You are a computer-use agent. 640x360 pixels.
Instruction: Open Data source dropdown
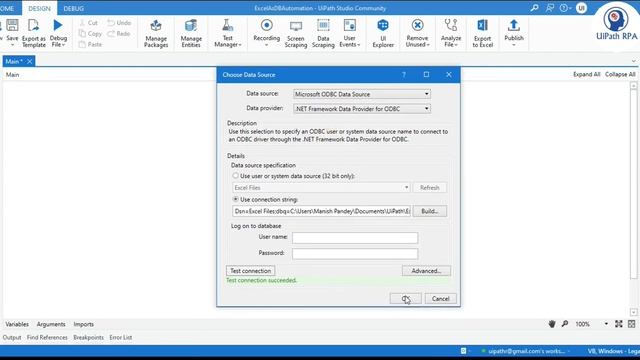(x=362, y=94)
